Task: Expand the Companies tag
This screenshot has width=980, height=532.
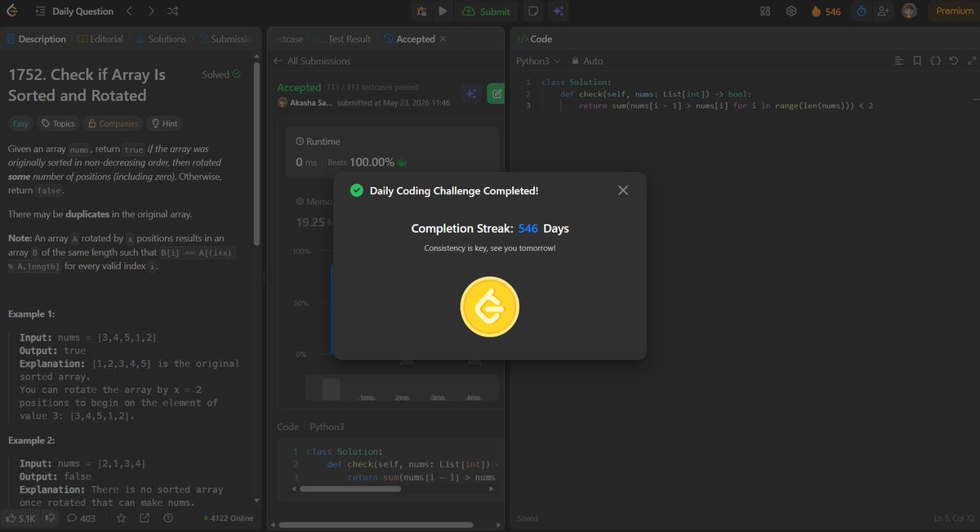Action: point(112,123)
